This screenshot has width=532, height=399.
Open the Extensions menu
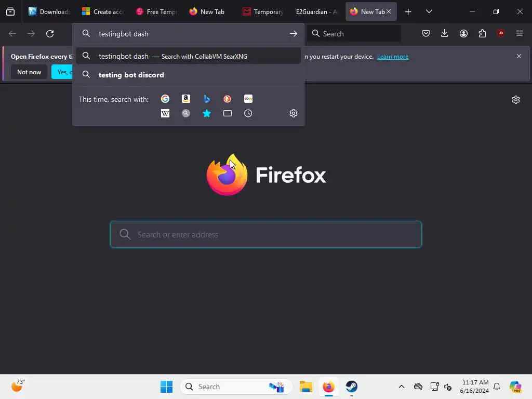pos(482,33)
